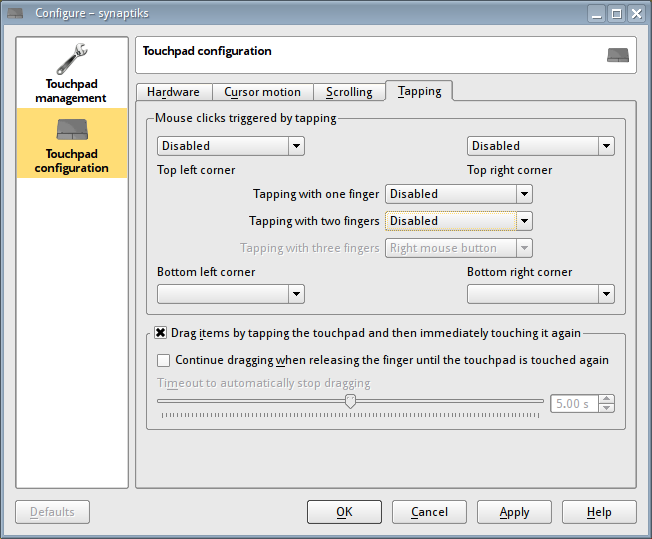
Task: Click the Apply button
Action: 514,512
